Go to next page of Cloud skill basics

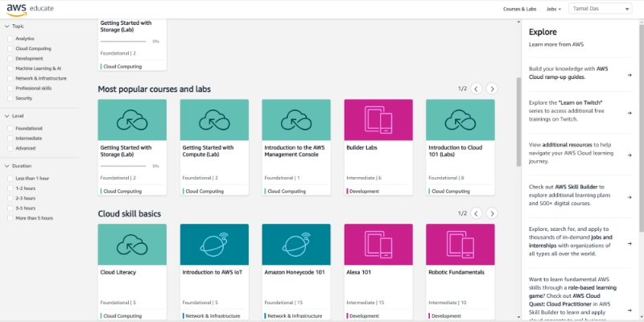pos(492,213)
